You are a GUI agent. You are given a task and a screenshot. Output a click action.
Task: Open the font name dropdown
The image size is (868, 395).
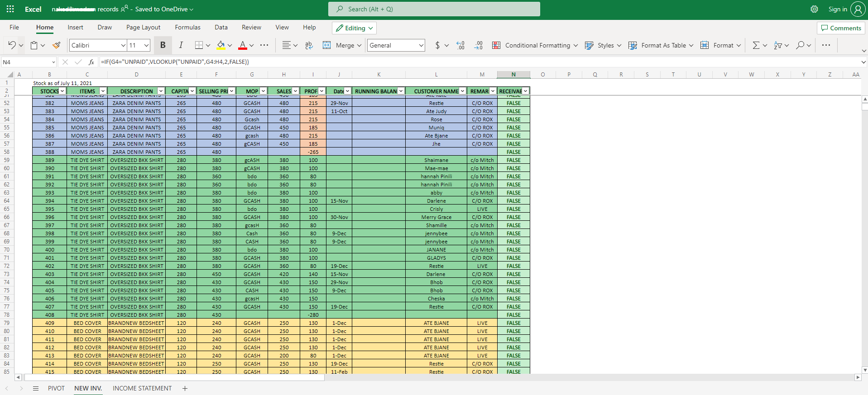(123, 45)
